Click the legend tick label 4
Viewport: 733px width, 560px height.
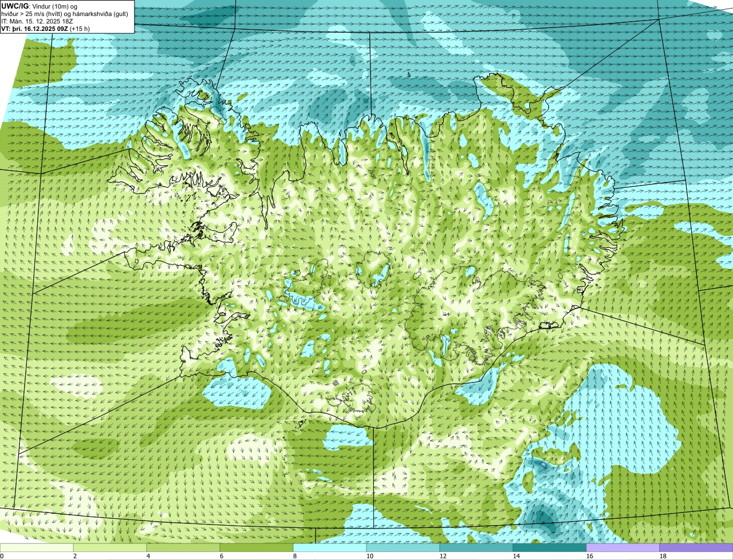click(x=148, y=556)
